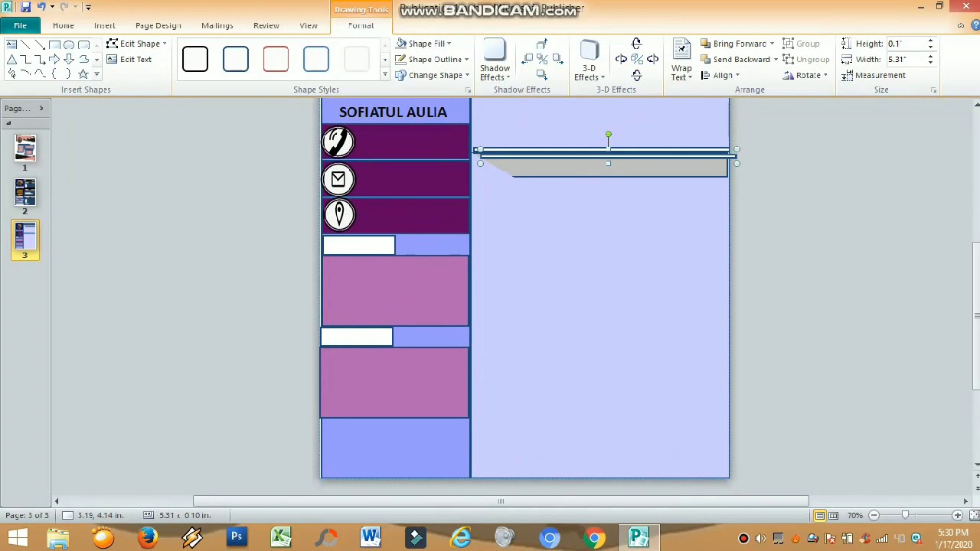This screenshot has width=980, height=551.
Task: Select the scribble freeform shape
Action: [11, 73]
